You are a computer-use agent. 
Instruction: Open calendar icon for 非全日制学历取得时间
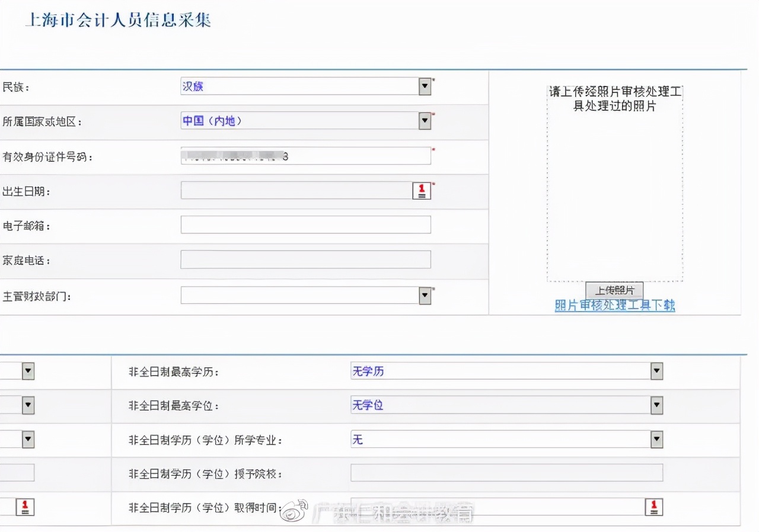pos(653,507)
